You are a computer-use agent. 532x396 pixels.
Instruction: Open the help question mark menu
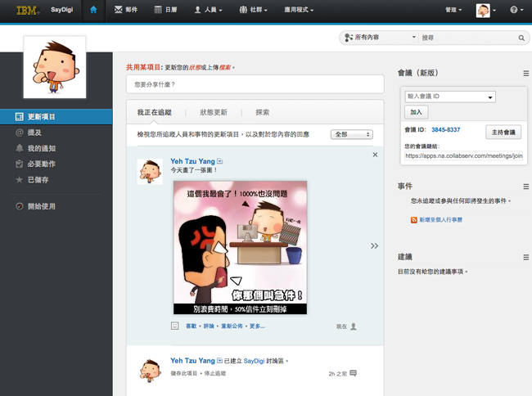(516, 11)
